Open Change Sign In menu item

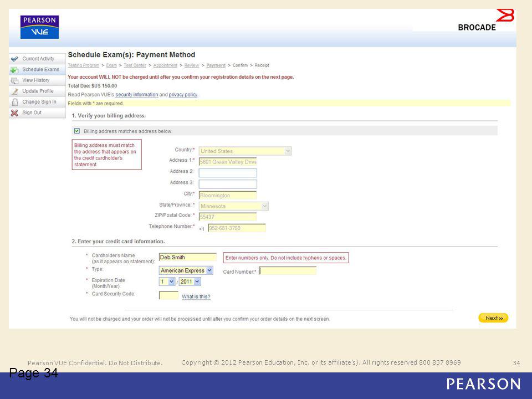(x=37, y=102)
